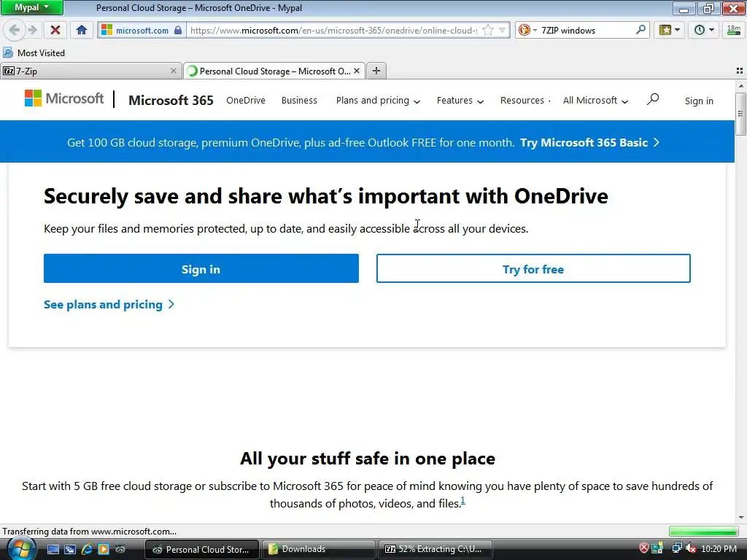747x560 pixels.
Task: Stop page loading with the red X
Action: pos(55,30)
